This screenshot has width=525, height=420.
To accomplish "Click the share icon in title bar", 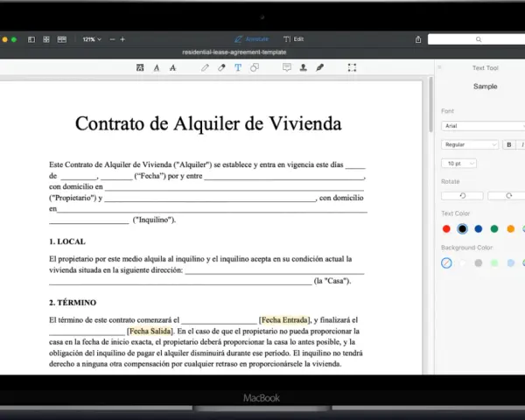I will pyautogui.click(x=418, y=39).
